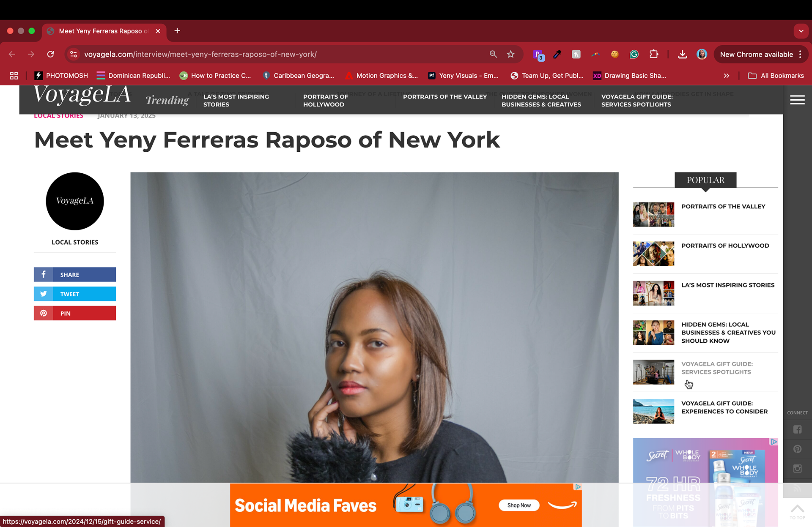The width and height of the screenshot is (812, 527).
Task: Expand hidden bookmarks with double chevron
Action: click(726, 76)
